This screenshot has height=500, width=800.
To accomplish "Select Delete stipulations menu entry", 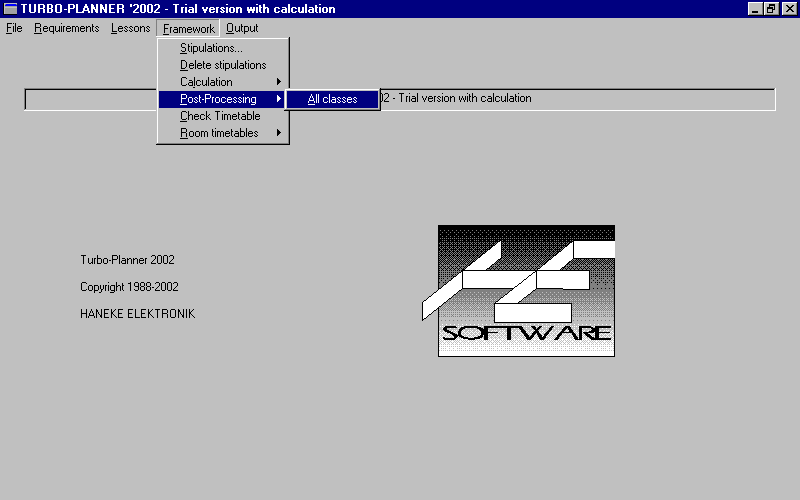I will pos(223,65).
